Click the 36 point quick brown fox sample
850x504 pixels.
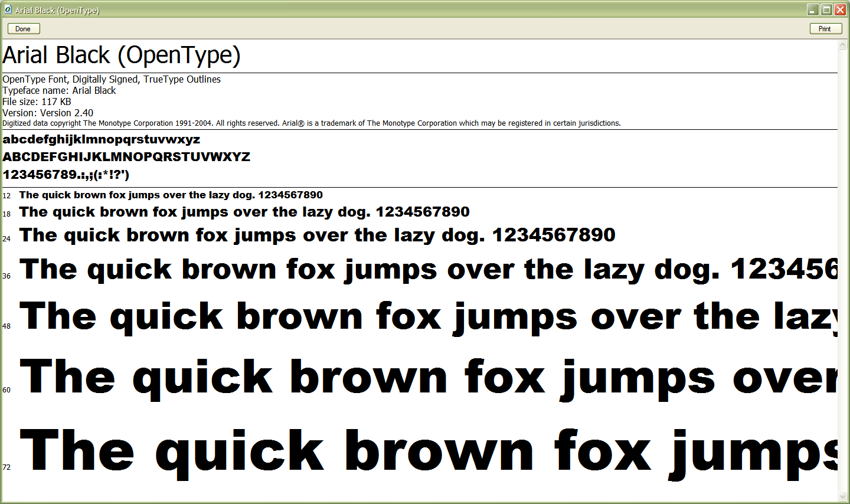[429, 270]
